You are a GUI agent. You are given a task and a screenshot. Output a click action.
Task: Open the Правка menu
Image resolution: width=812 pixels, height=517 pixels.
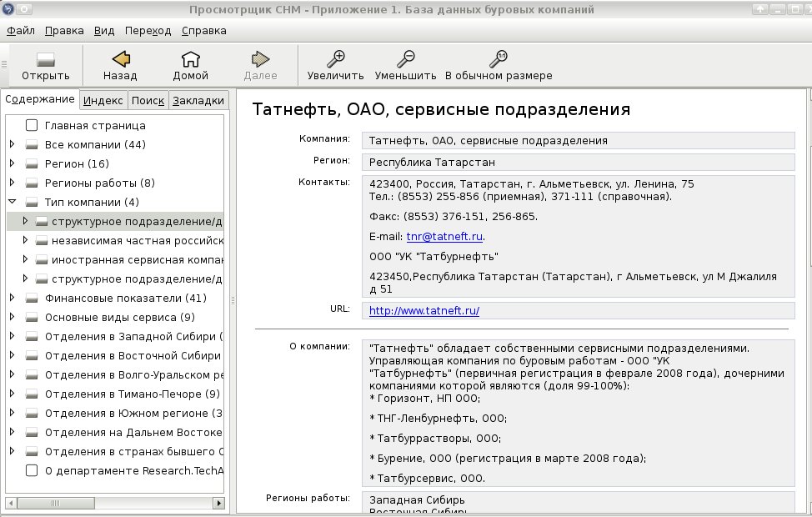tap(64, 31)
